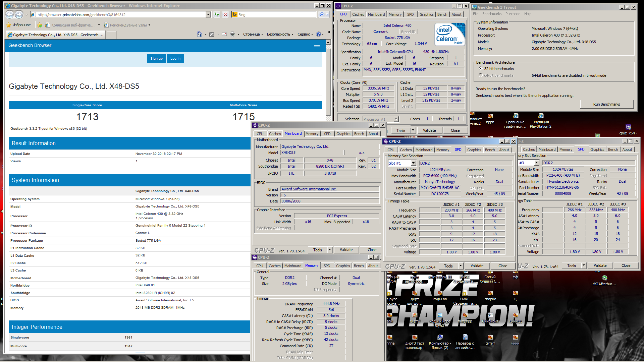Open the blue Help question-mark icon in IE
This screenshot has width=644, height=362.
coord(319,34)
